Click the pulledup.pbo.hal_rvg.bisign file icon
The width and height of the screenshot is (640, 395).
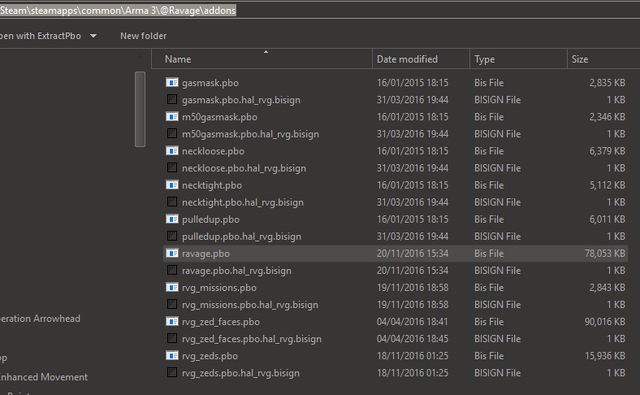tap(172, 236)
